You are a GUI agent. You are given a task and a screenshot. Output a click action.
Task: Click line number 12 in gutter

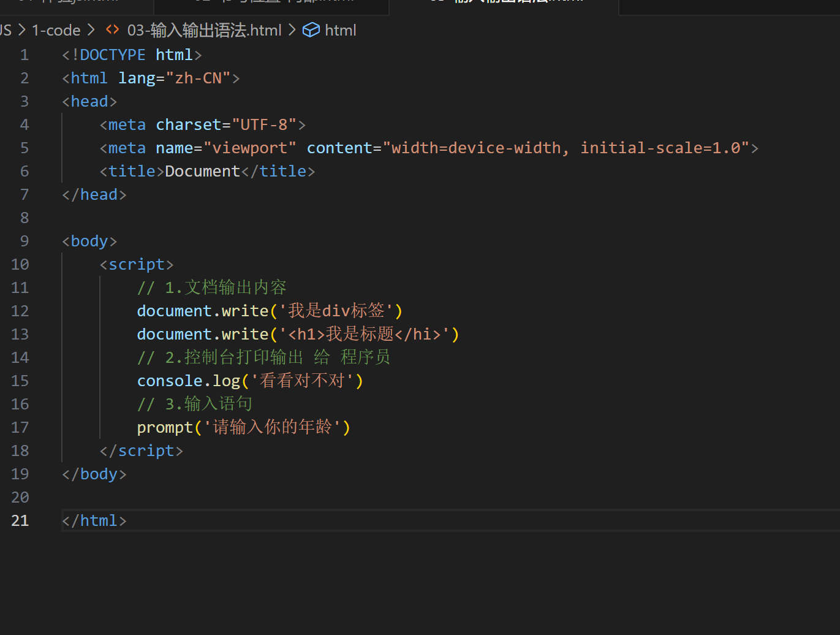tap(20, 311)
